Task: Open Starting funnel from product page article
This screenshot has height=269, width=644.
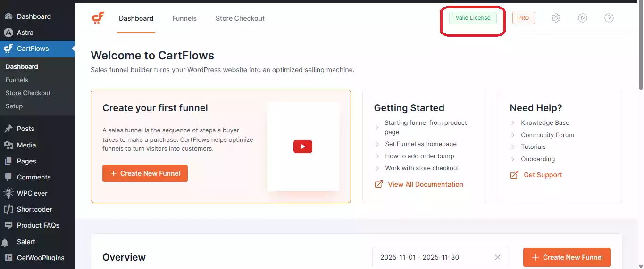Action: pos(426,127)
